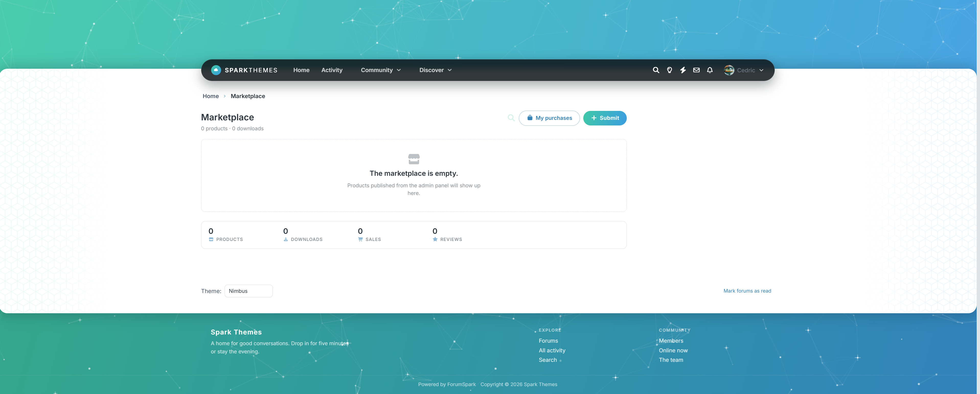Open the lightning bolt activity icon
The image size is (980, 394).
(683, 70)
